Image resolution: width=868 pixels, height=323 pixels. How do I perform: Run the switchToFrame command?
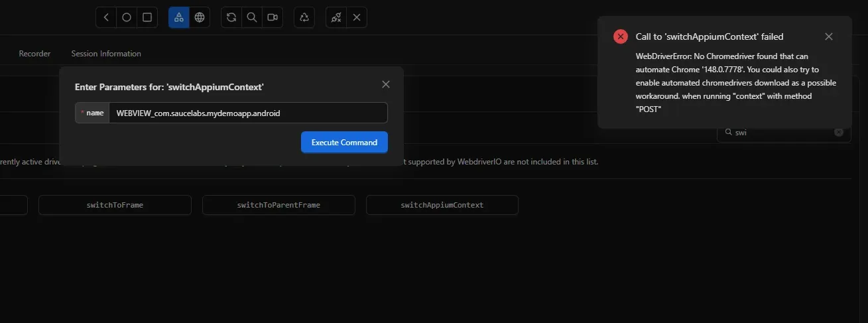pos(115,205)
